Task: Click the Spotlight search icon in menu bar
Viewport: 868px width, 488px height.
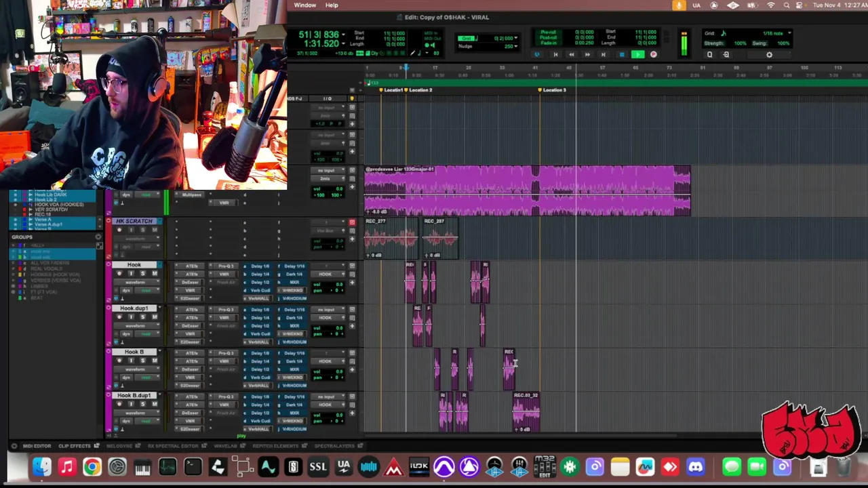Action: pyautogui.click(x=787, y=5)
